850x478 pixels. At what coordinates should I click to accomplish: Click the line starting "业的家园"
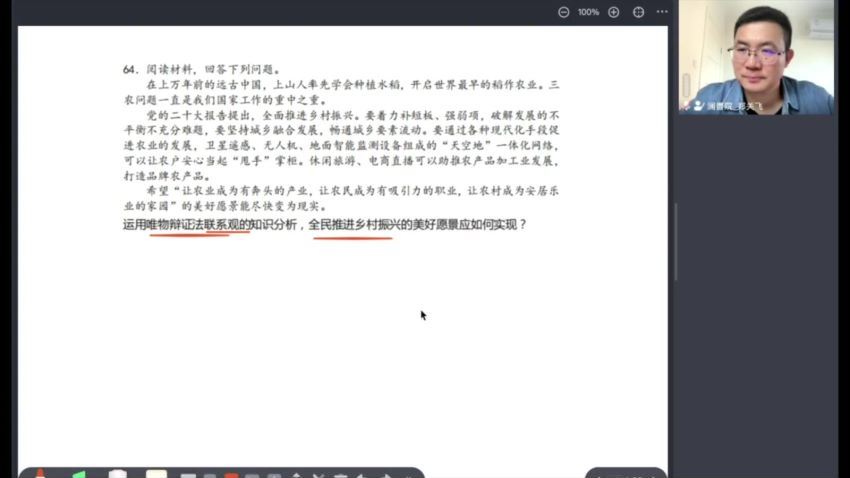tap(226, 206)
